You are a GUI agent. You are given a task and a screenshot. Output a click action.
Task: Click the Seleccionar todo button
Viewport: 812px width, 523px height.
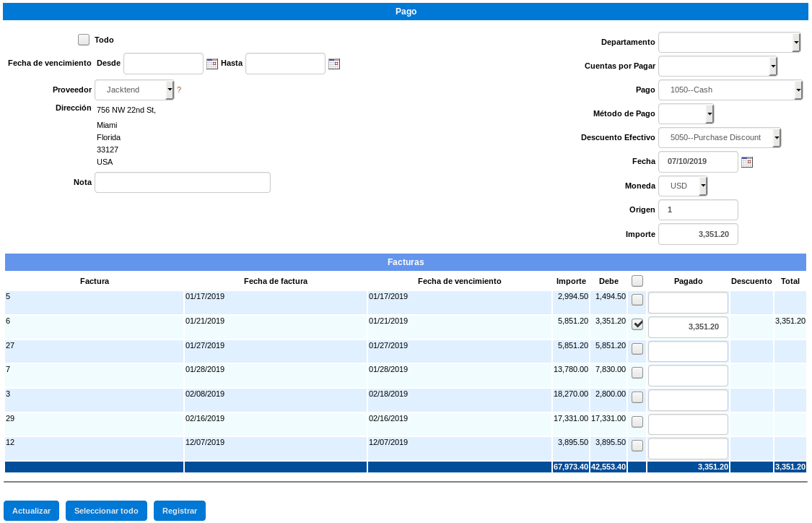click(x=106, y=511)
